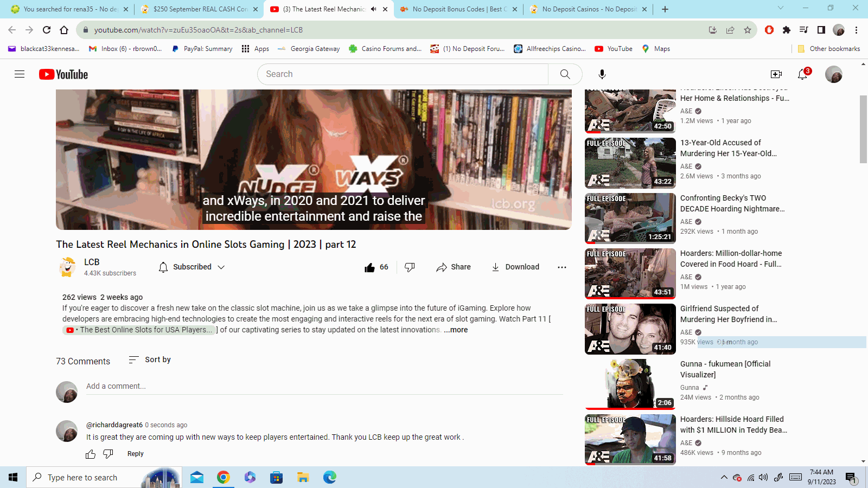Download the video
This screenshot has height=488, width=868.
coord(515,267)
